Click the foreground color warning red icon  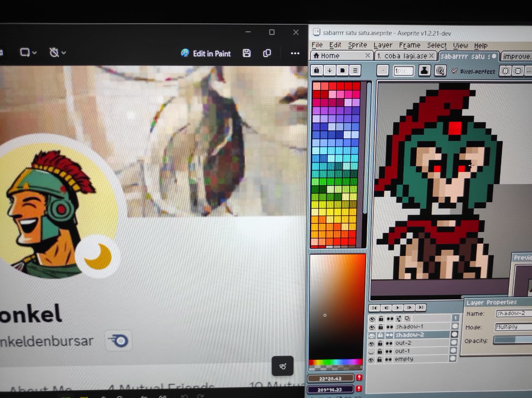click(x=359, y=378)
